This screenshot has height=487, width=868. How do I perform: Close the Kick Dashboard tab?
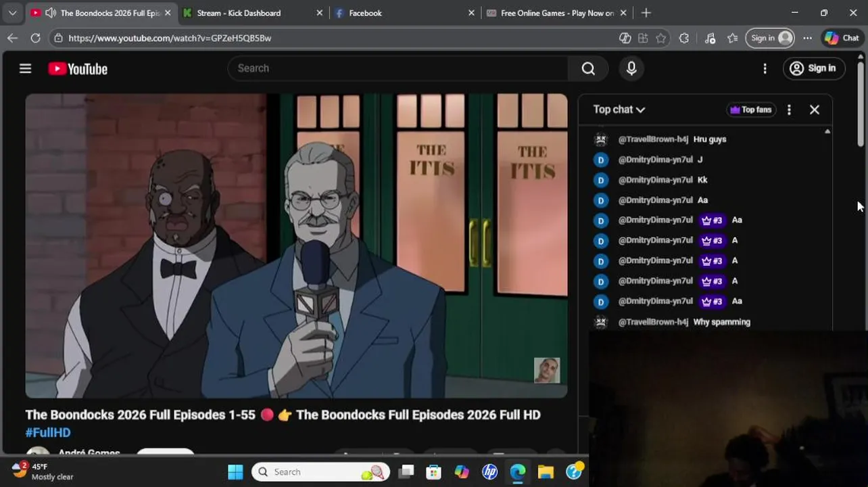pos(320,13)
